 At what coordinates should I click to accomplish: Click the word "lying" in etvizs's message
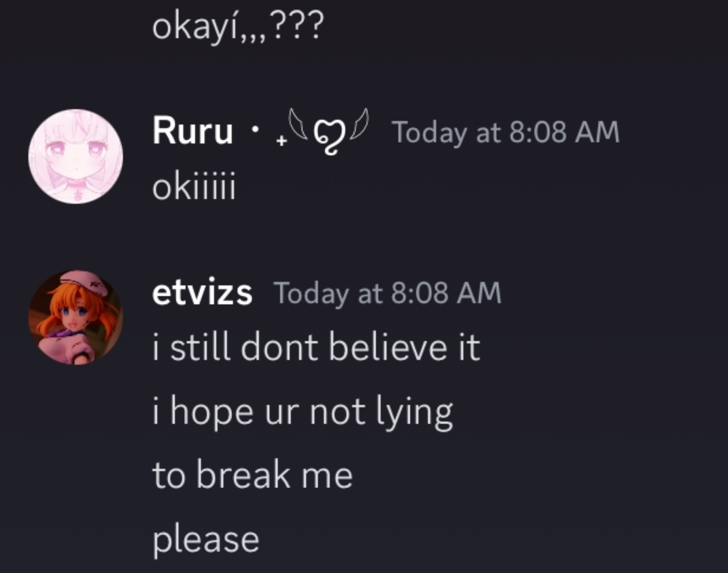[x=413, y=412]
